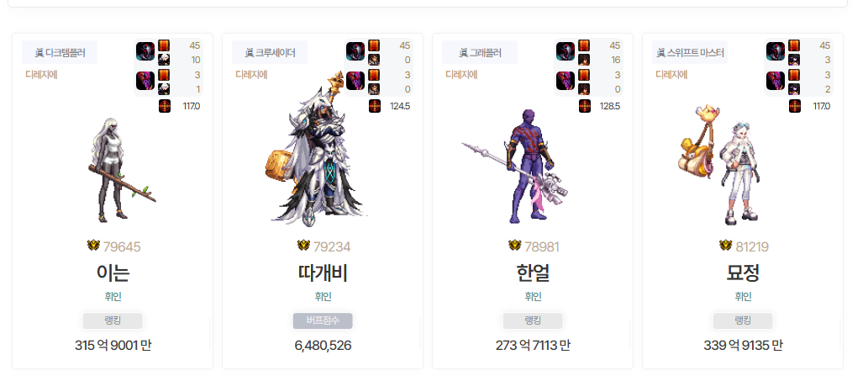Select the 랭킹 tag under 한얼

pos(533,320)
